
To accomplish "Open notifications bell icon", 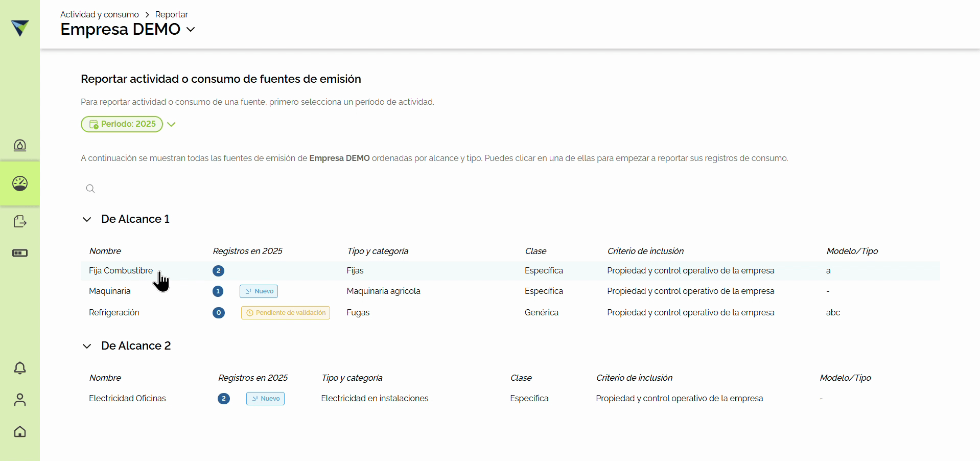I will (x=20, y=368).
